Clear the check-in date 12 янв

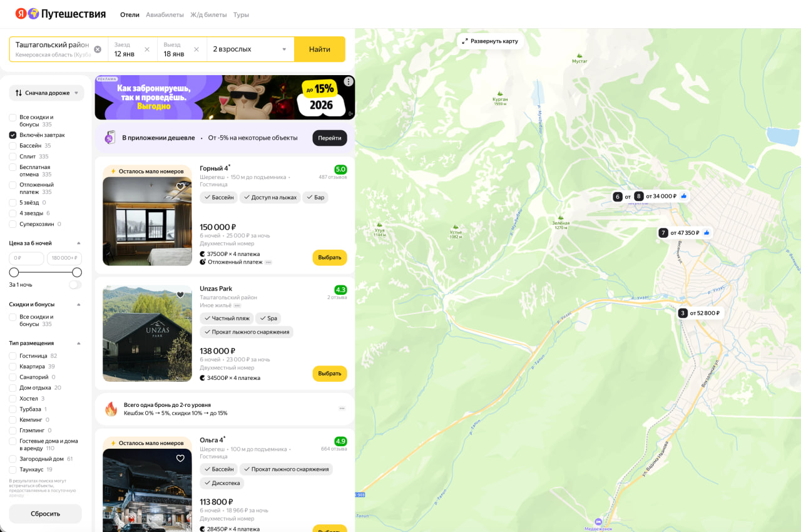pyautogui.click(x=147, y=49)
